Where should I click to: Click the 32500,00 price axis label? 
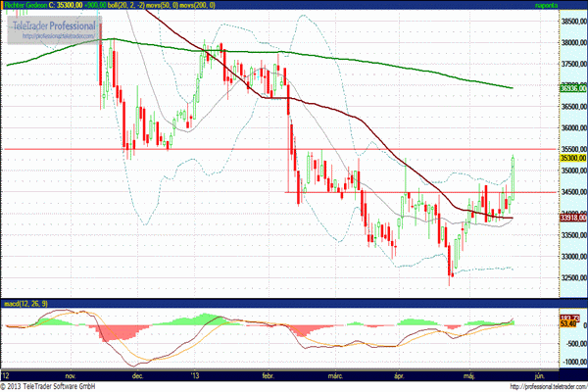coord(573,278)
